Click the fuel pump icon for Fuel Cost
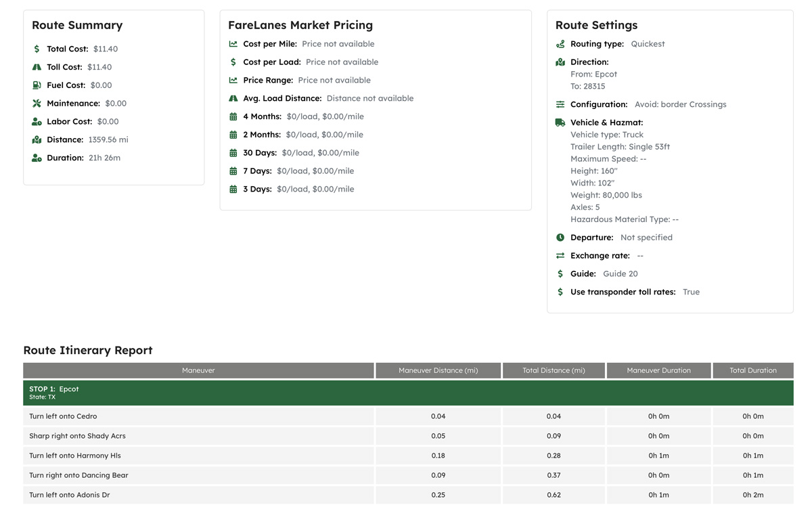Image resolution: width=812 pixels, height=505 pixels. point(37,85)
